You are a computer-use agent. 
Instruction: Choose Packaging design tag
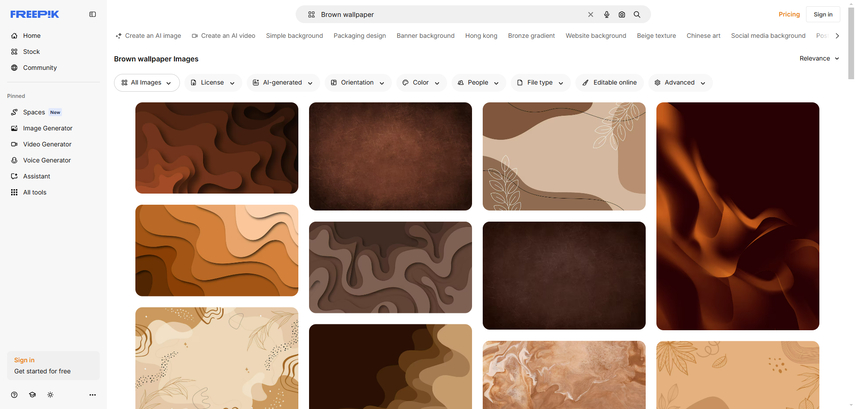tap(360, 36)
